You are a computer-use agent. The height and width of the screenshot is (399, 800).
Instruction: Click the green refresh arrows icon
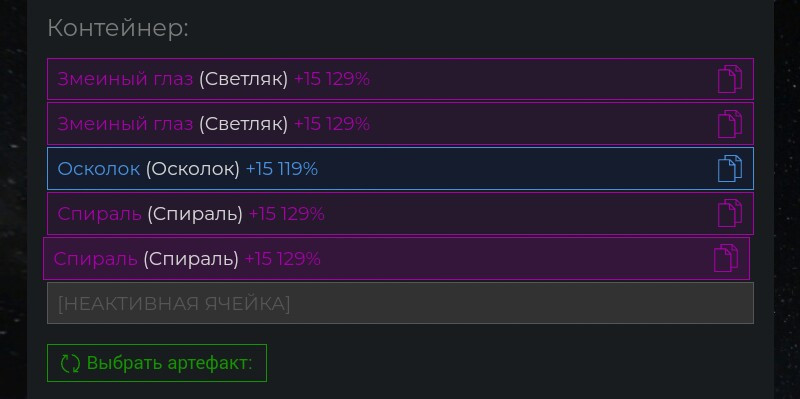(x=70, y=363)
